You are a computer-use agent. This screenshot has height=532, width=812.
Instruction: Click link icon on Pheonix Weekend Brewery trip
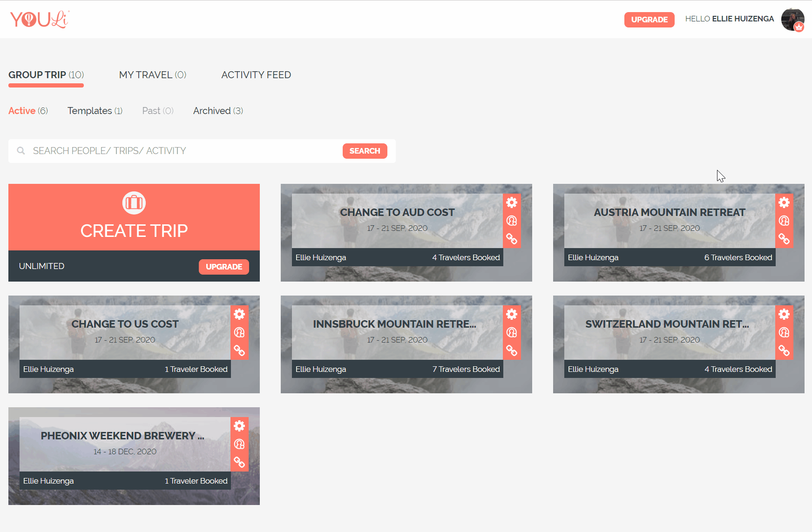coord(239,462)
